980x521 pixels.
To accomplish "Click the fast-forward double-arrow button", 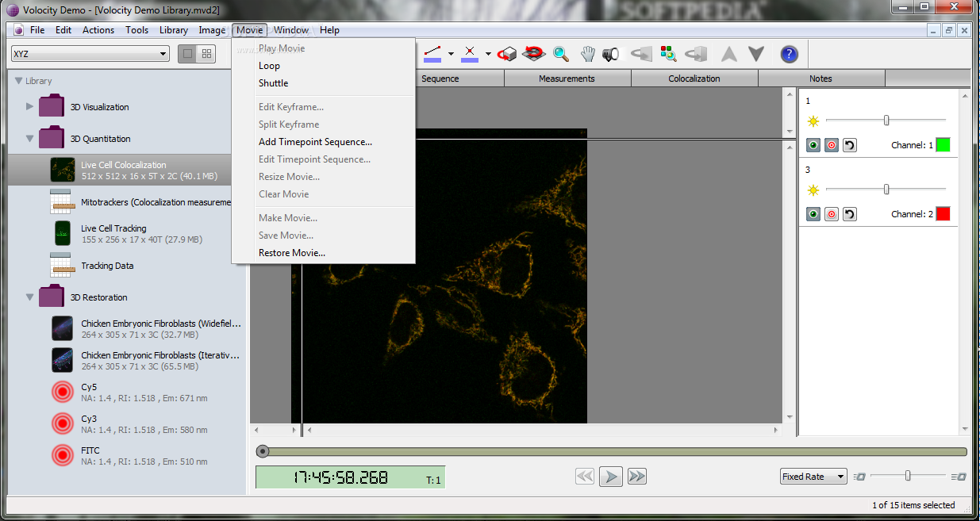I will point(636,476).
